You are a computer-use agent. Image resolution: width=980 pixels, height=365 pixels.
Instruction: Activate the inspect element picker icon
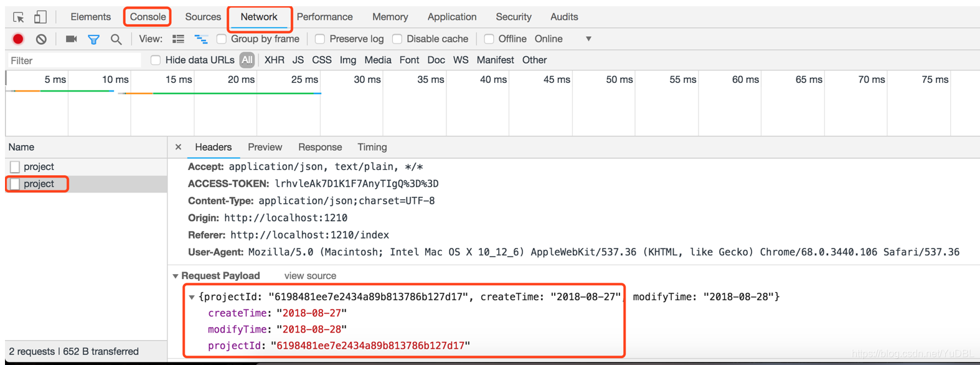tap(19, 17)
